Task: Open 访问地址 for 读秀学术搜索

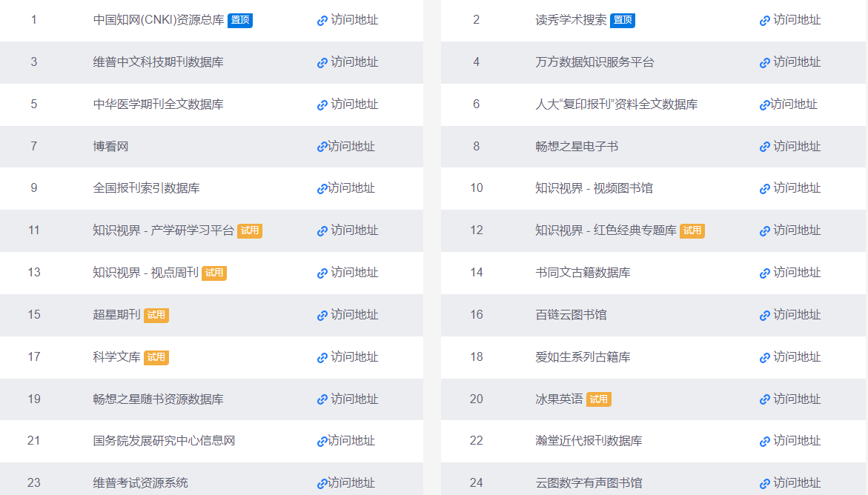Action: coord(797,20)
